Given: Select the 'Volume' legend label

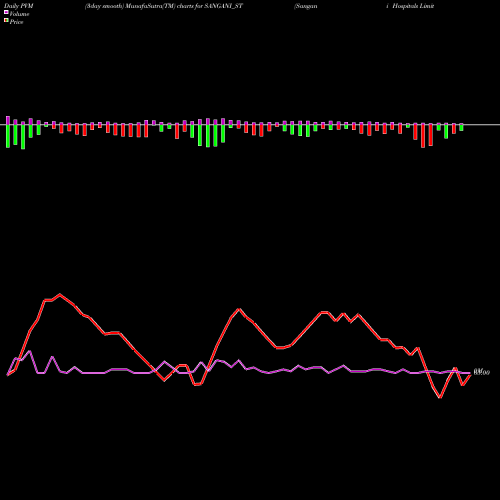Looking at the screenshot, I should 19,14.
